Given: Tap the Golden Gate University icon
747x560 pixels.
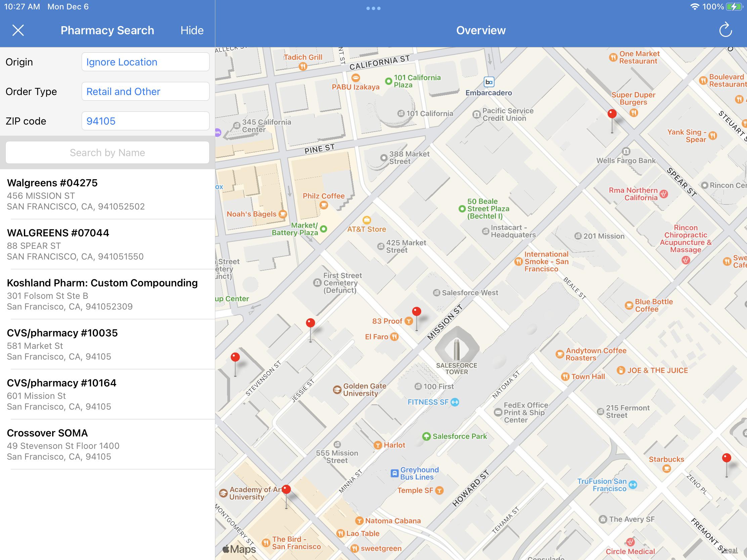Looking at the screenshot, I should pos(337,390).
